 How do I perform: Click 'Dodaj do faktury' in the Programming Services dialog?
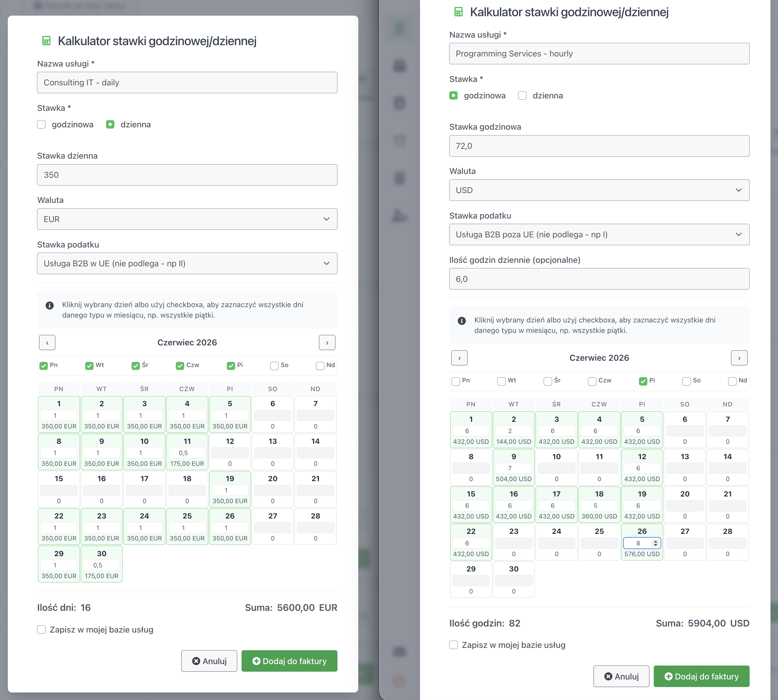click(702, 677)
